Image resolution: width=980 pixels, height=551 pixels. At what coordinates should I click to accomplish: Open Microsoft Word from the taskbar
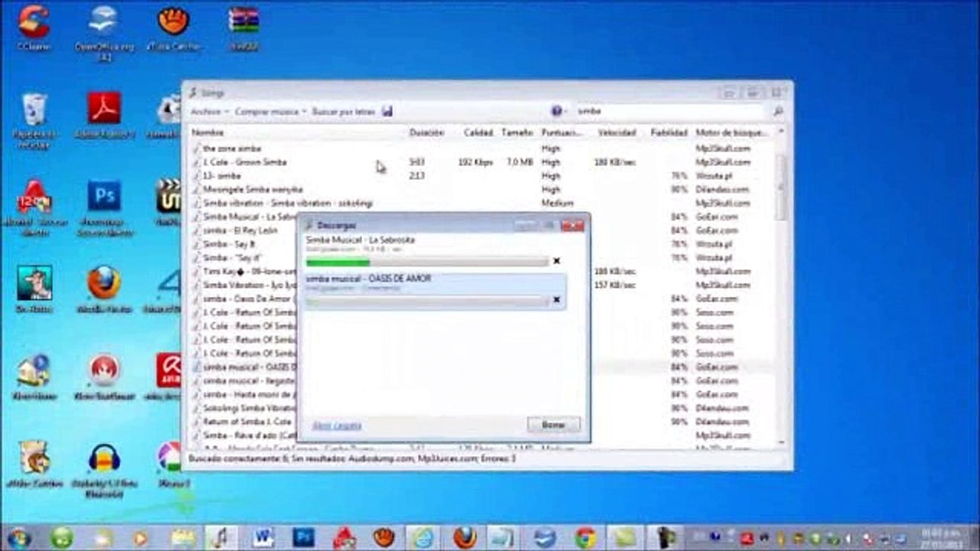click(x=262, y=538)
